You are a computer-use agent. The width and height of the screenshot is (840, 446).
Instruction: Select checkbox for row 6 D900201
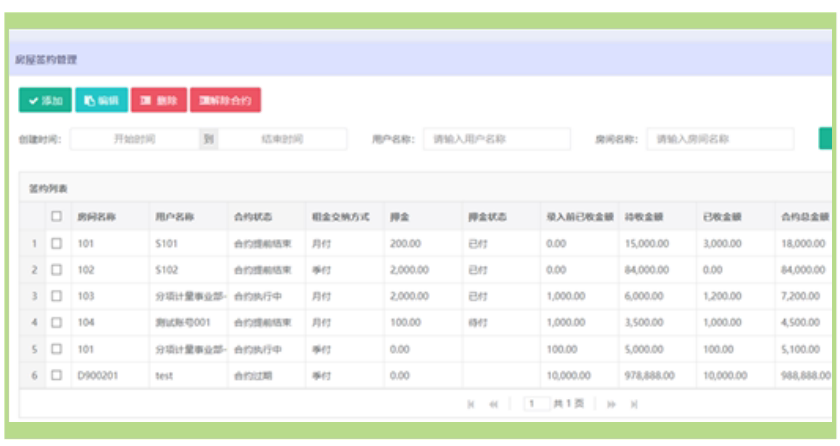tap(56, 375)
